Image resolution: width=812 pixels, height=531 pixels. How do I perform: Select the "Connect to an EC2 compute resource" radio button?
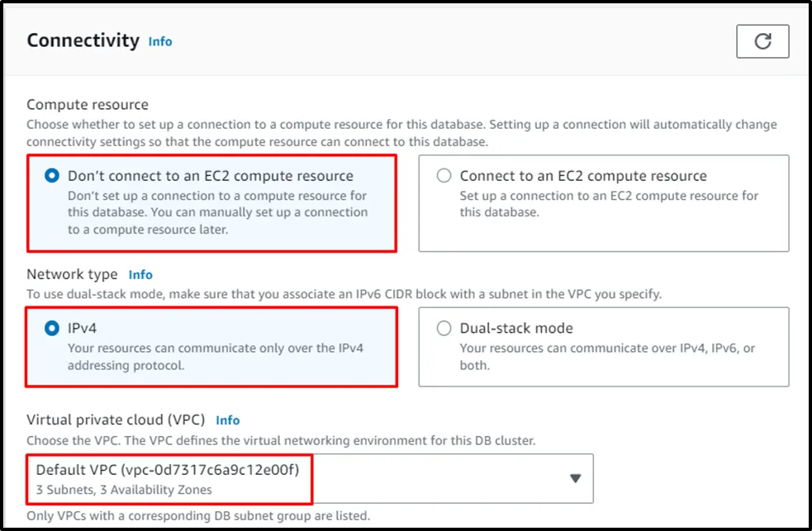coord(444,176)
